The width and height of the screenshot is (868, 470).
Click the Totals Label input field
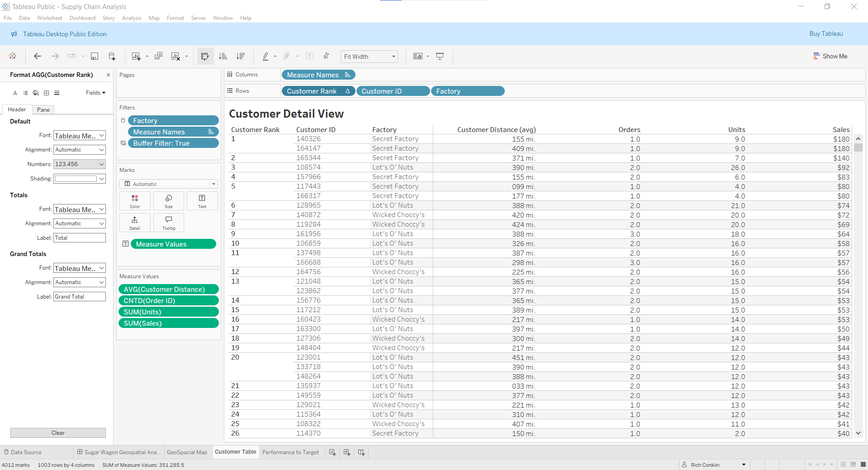pos(80,238)
